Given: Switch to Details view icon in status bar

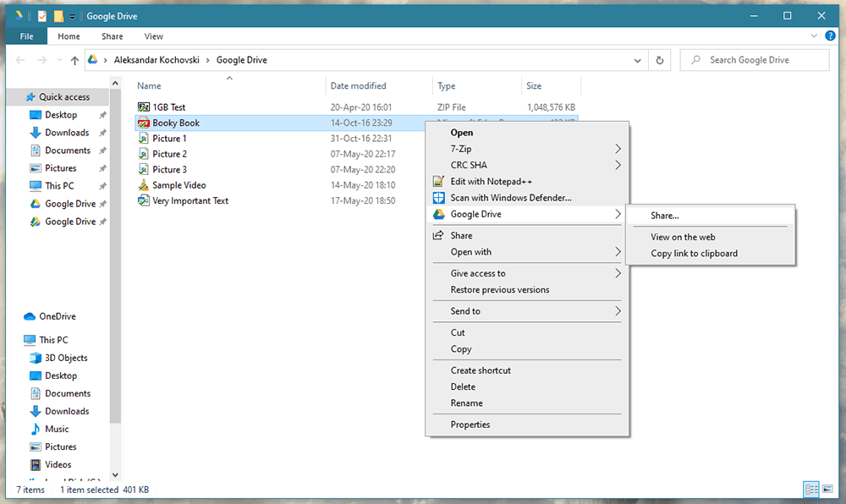Looking at the screenshot, I should click(811, 490).
